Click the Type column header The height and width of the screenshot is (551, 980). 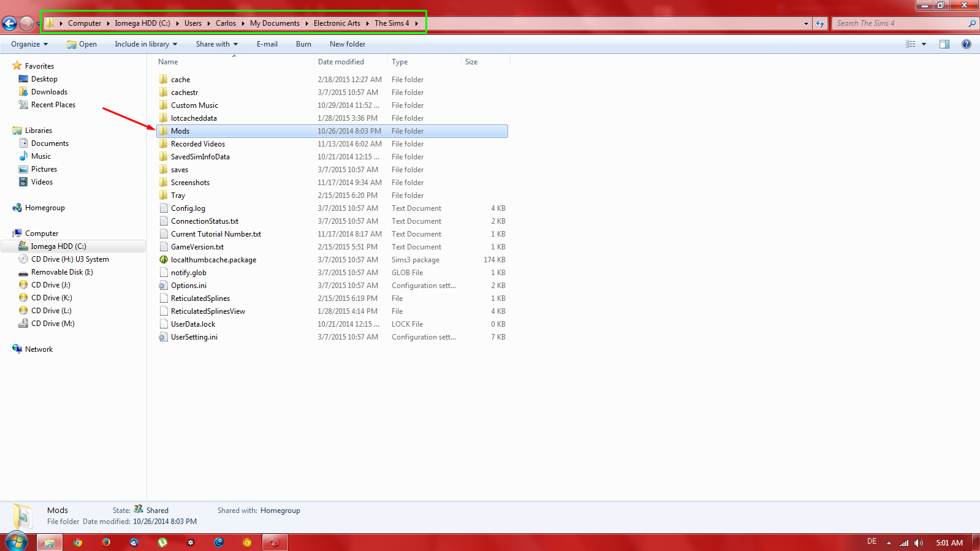[x=400, y=62]
